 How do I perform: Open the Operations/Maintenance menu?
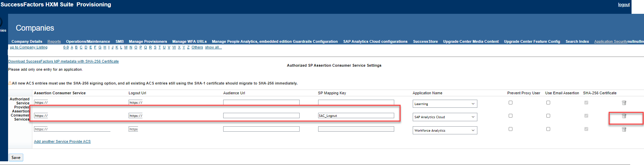[88, 41]
